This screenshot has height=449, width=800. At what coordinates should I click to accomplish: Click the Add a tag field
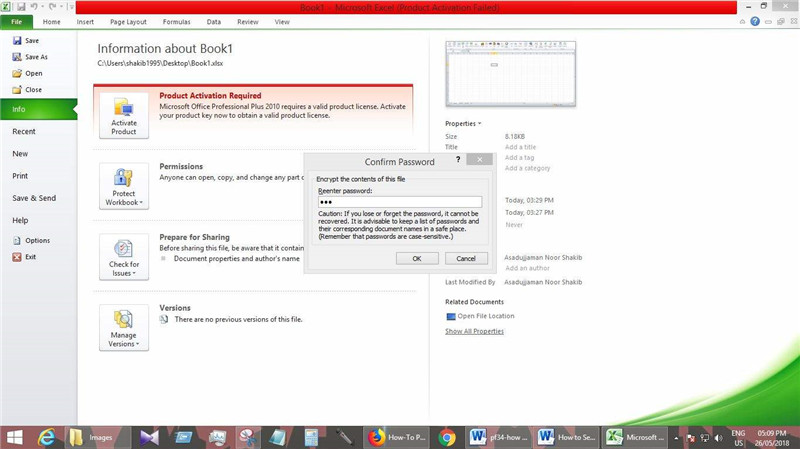[x=519, y=158]
